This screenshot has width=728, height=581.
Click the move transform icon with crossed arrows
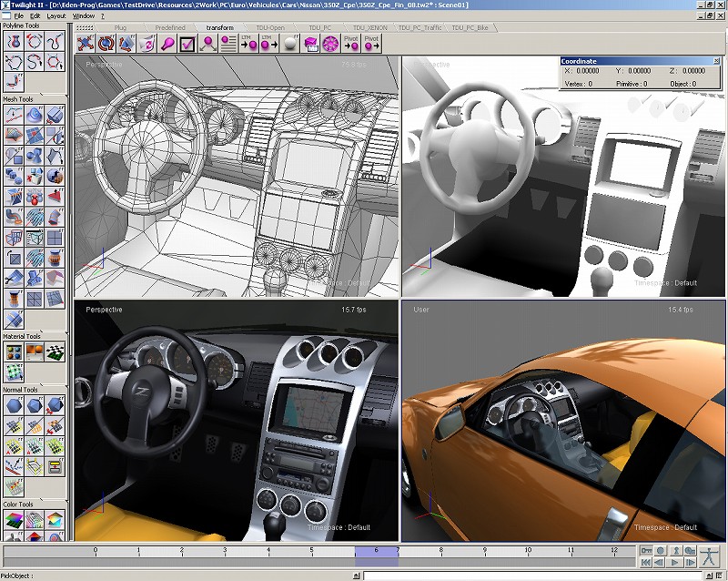click(86, 43)
